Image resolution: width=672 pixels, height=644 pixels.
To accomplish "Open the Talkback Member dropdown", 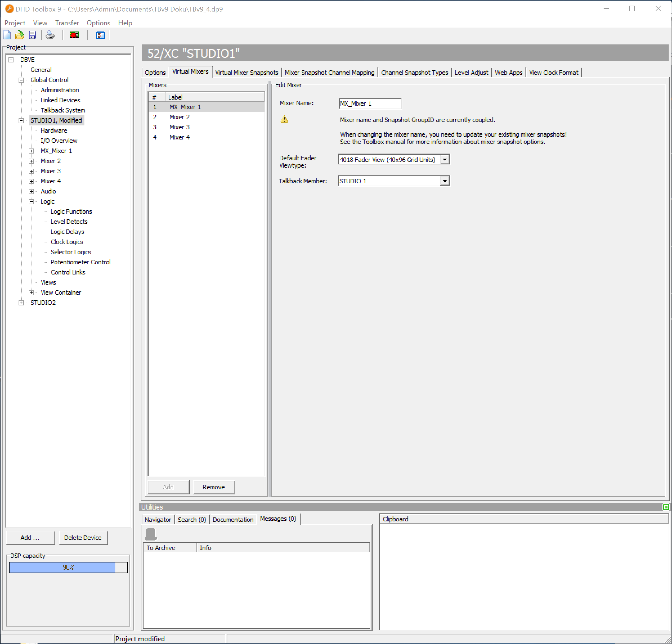I will [444, 181].
